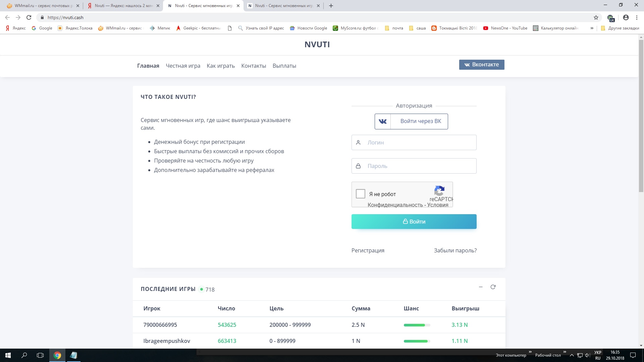Click the Вконтакте button in header
Screen dimensions: 644x362
coord(482,65)
